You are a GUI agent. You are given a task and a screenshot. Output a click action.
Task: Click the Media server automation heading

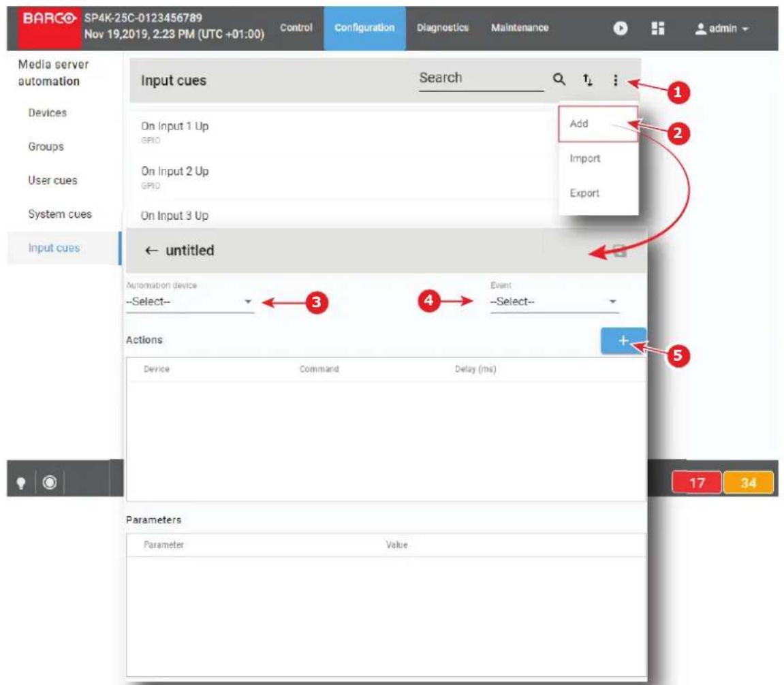tap(54, 72)
